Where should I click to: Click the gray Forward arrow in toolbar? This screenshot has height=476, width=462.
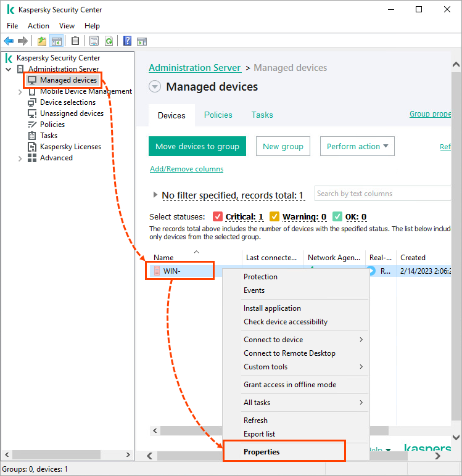tap(23, 41)
